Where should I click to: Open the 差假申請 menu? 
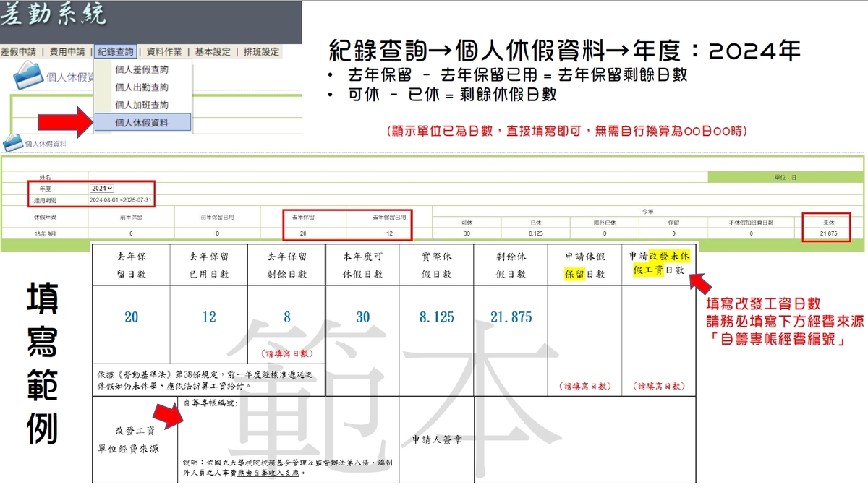point(18,52)
